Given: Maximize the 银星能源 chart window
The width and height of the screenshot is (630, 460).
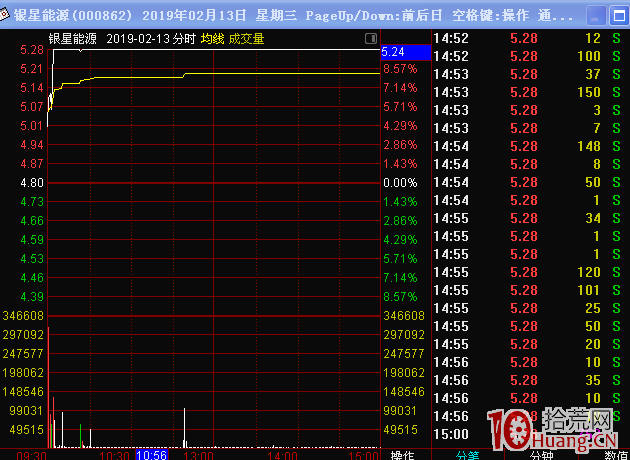Looking at the screenshot, I should pos(619,16).
